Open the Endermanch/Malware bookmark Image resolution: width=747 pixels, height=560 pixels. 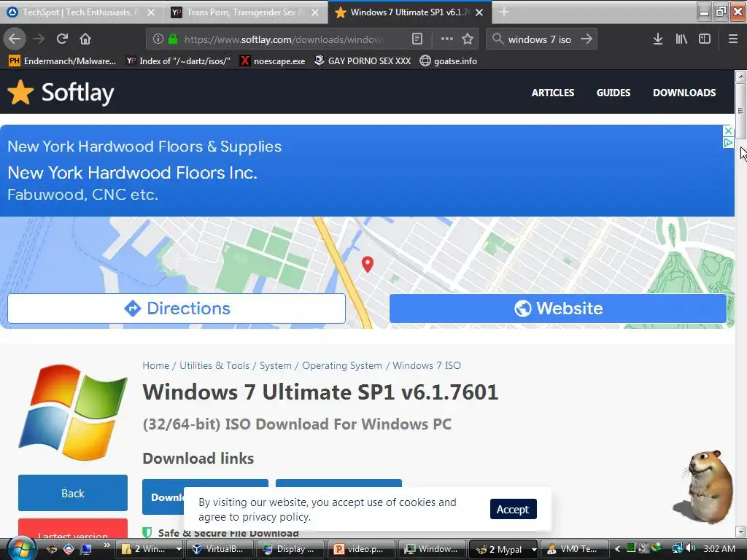point(63,61)
